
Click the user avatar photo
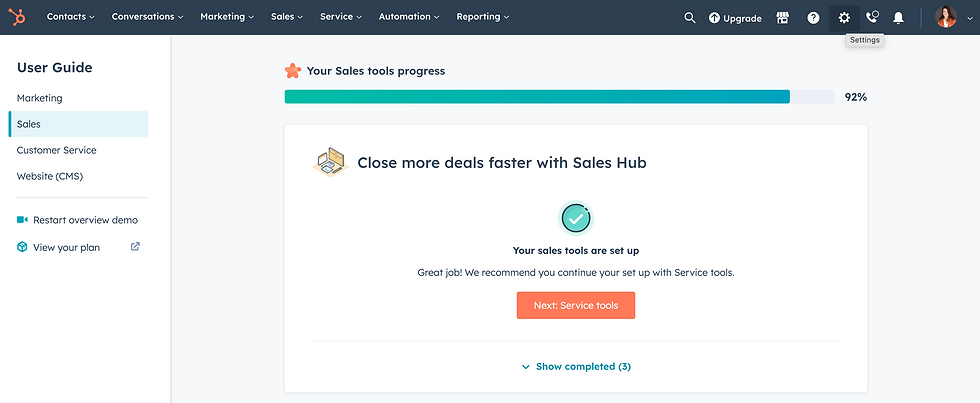tap(946, 17)
